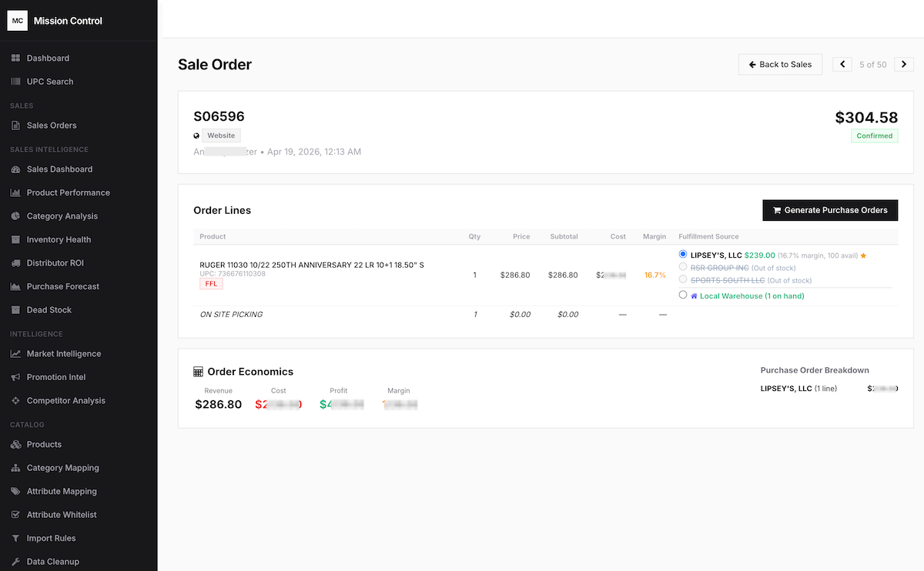Click the calculator icon by Order Economics
Screen dimensions: 924x571
click(198, 372)
